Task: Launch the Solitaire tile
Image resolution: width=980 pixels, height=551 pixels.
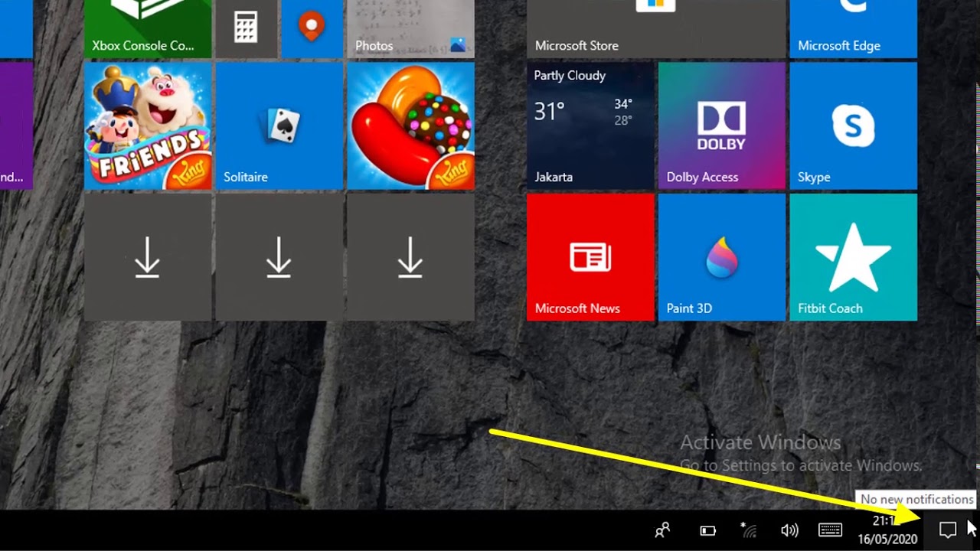Action: click(x=279, y=126)
